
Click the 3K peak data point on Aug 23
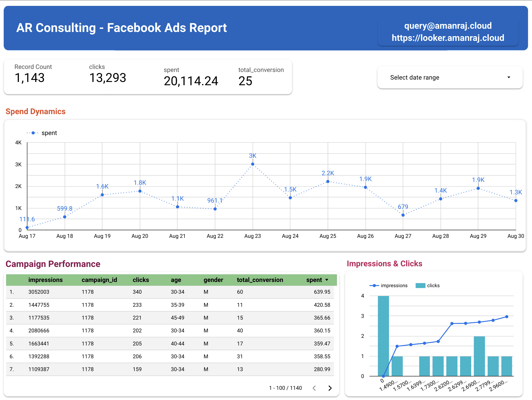[253, 164]
